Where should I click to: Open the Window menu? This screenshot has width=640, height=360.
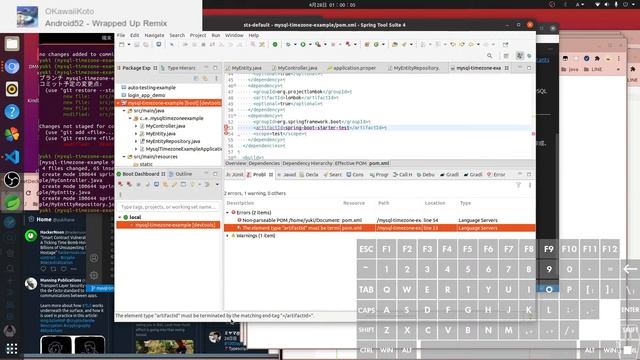click(234, 36)
